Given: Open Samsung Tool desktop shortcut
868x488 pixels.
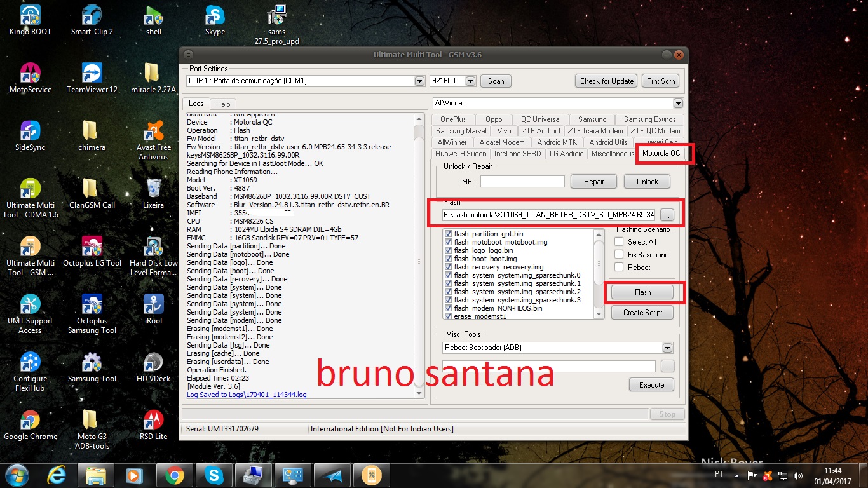Looking at the screenshot, I should pyautogui.click(x=92, y=367).
